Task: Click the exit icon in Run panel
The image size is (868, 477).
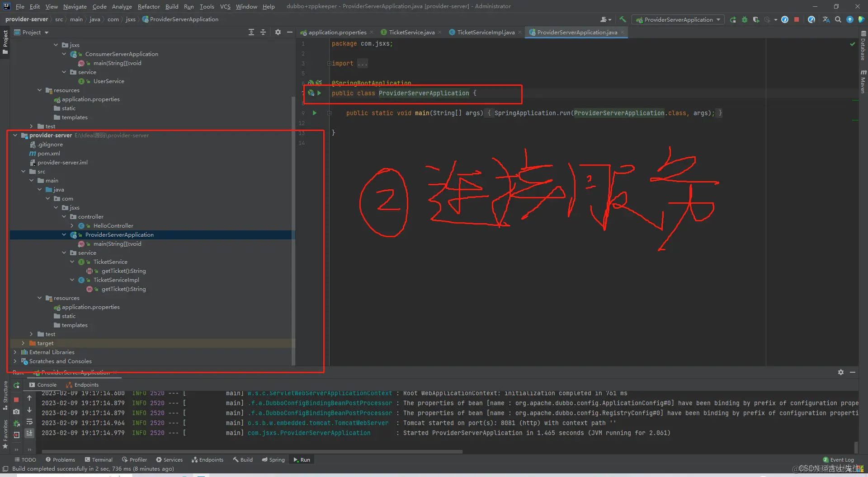Action: coord(16,435)
